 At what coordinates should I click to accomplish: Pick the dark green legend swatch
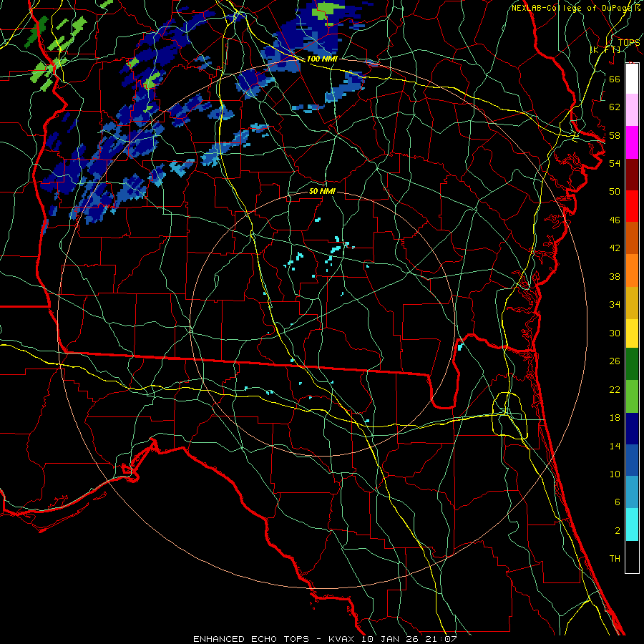click(632, 364)
